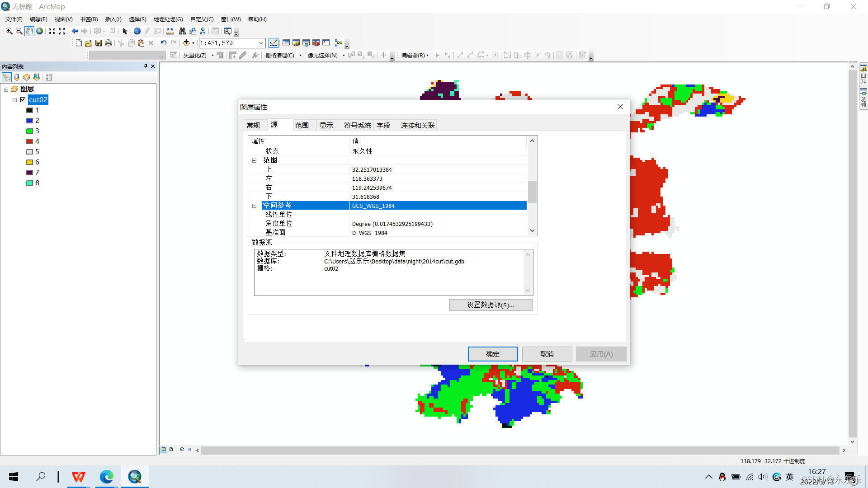Activate the Identify tool
The width and height of the screenshot is (868, 488).
[137, 31]
